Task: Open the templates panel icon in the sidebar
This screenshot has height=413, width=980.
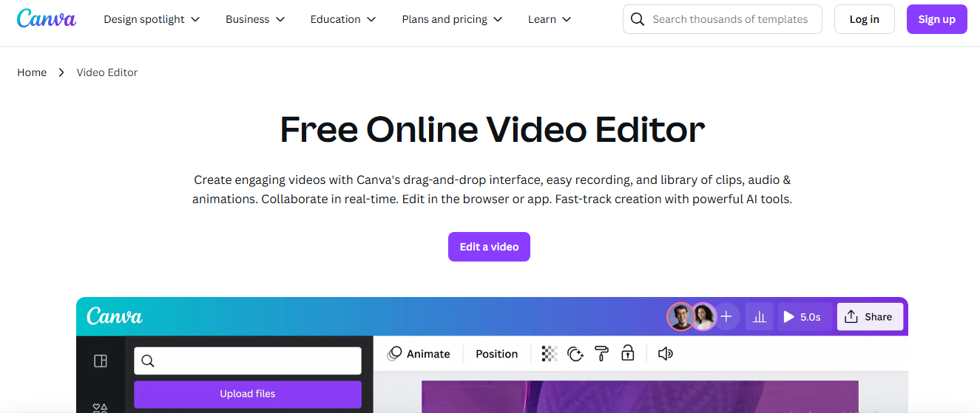Action: coord(101,361)
